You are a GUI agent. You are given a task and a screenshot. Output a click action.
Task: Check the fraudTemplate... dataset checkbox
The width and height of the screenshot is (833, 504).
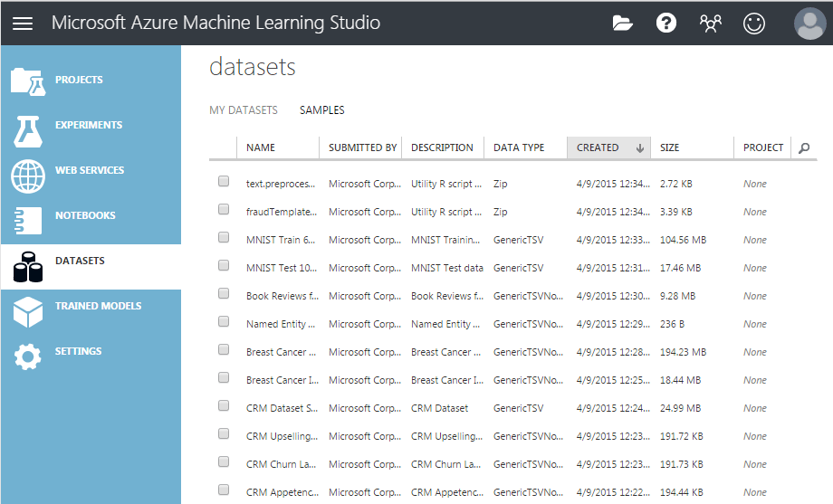coord(224,209)
